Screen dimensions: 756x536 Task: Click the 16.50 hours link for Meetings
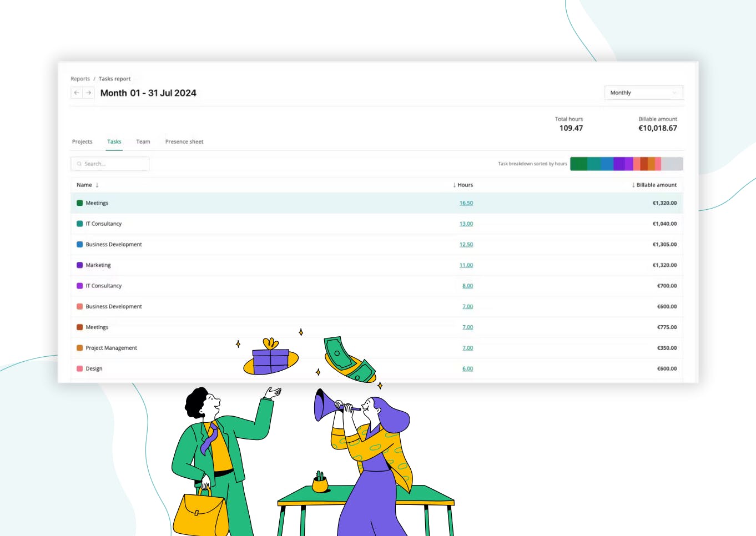point(466,203)
